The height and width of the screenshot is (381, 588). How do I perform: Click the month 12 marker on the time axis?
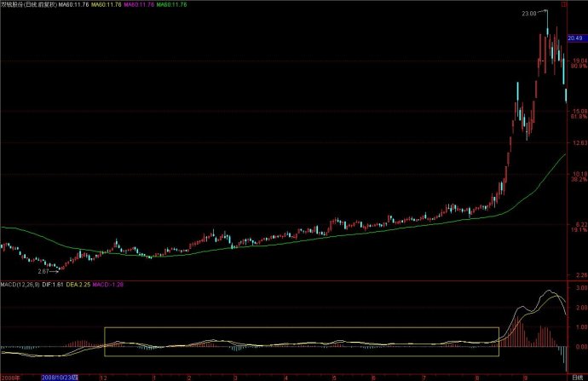coord(103,376)
